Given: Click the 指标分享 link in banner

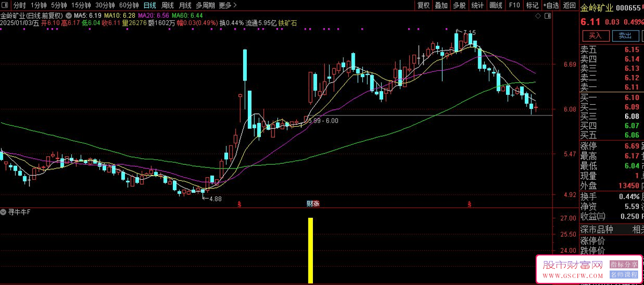Looking at the screenshot, I should click(x=623, y=265).
